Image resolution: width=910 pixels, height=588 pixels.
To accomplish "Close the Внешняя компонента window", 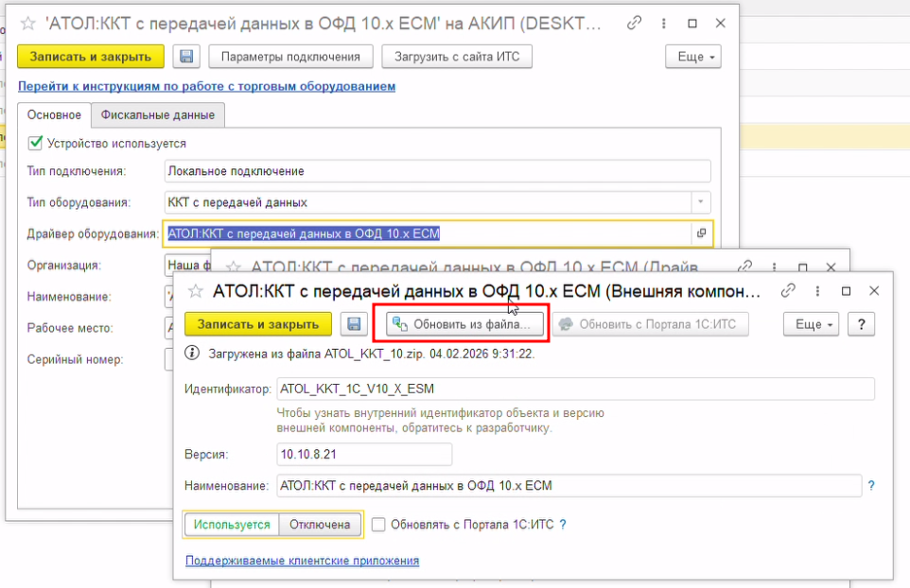I will 874,291.
